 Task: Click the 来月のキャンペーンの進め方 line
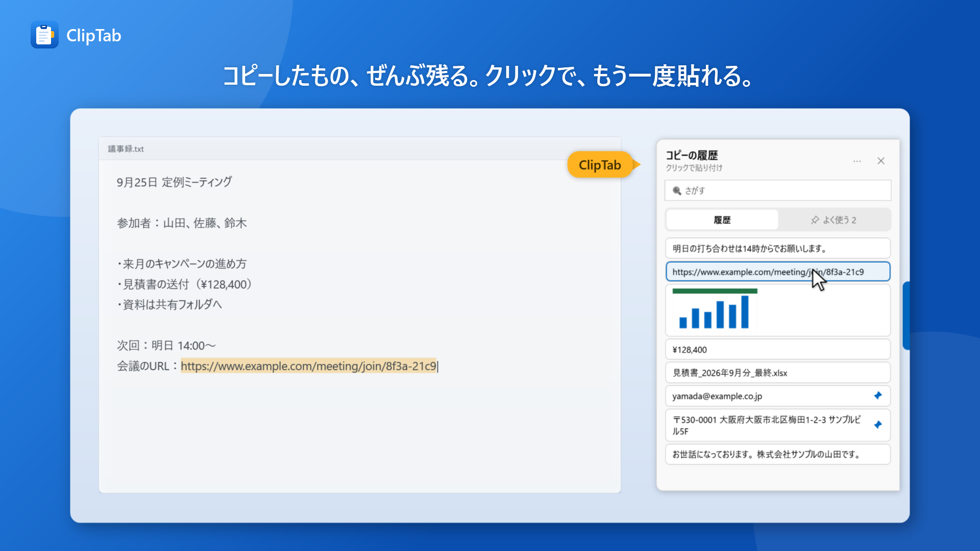click(182, 264)
